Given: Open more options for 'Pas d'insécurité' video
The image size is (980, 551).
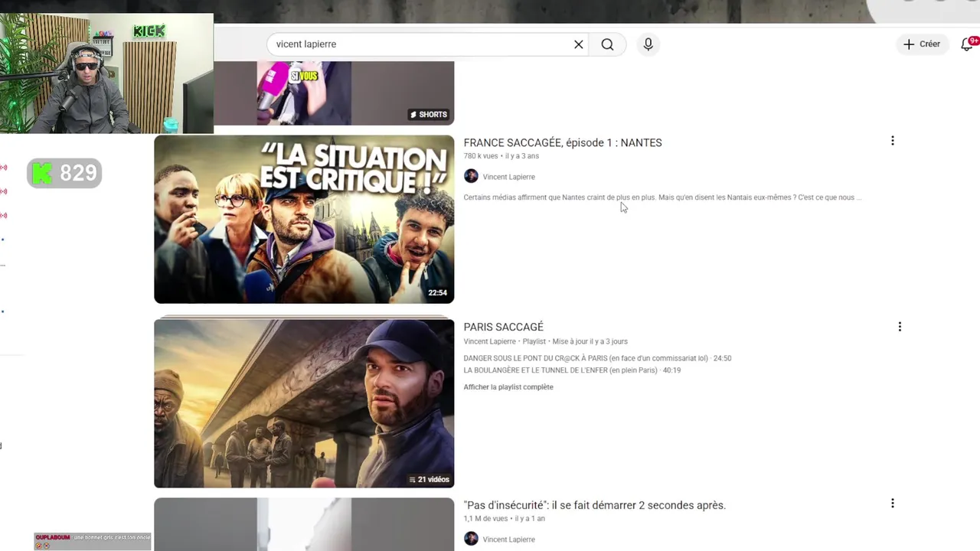Looking at the screenshot, I should click(892, 504).
